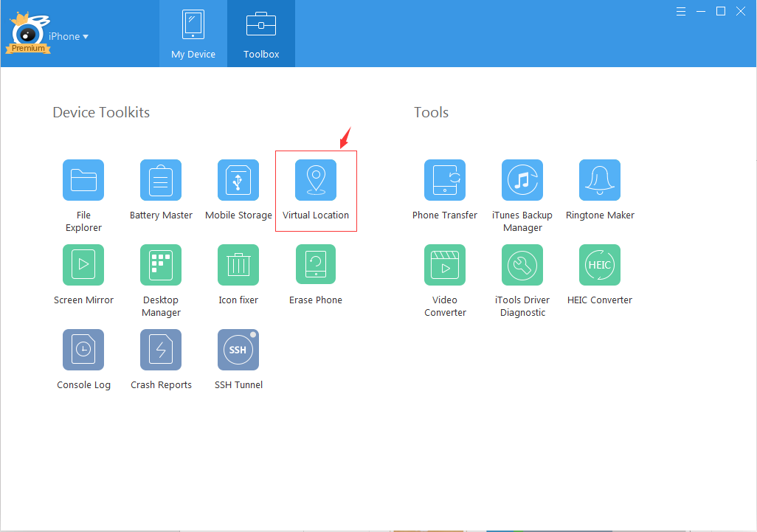Screen dimensions: 757x532
Task: Run iTools Driver Diagnostic
Action: pos(522,265)
